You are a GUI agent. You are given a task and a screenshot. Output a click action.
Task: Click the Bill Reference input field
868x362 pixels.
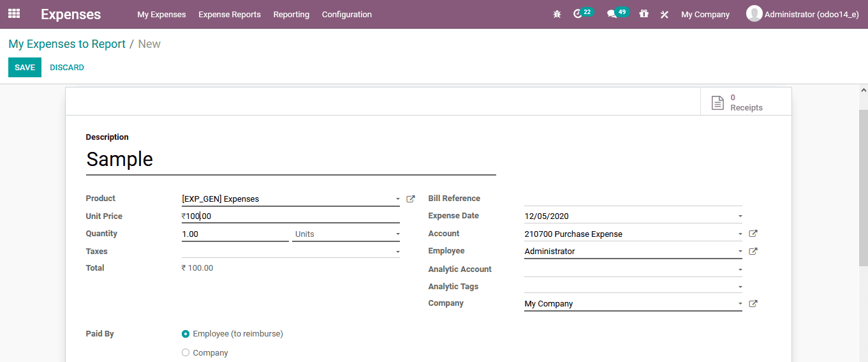click(633, 199)
